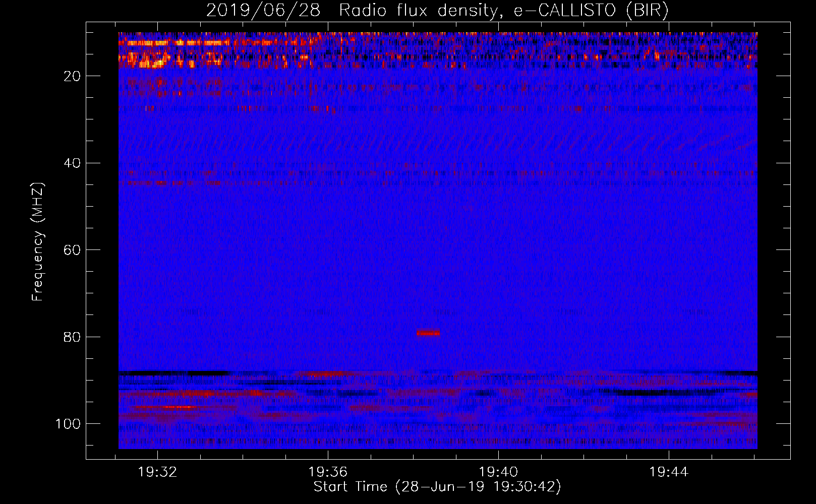Click the plot title '2019/06/28 Radio flux density'
The image size is (816, 504).
tap(437, 11)
